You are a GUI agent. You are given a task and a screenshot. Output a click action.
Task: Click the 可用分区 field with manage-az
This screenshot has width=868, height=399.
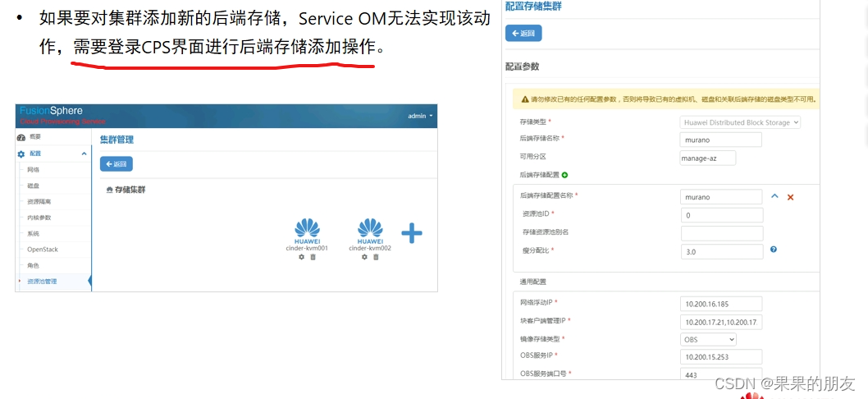coord(707,158)
